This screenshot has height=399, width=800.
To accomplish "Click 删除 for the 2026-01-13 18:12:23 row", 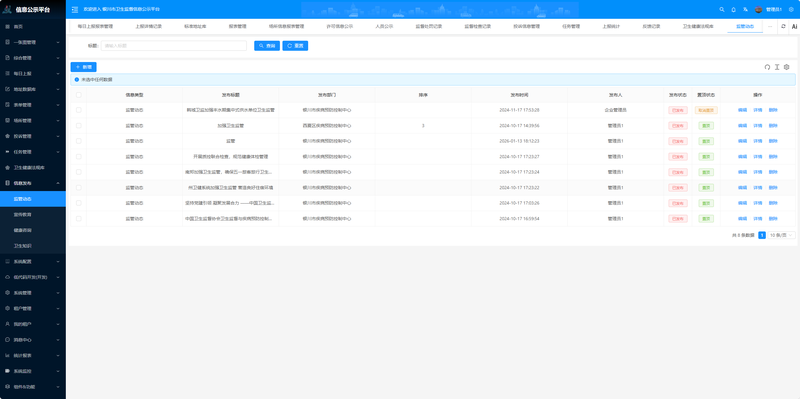I will (x=773, y=141).
